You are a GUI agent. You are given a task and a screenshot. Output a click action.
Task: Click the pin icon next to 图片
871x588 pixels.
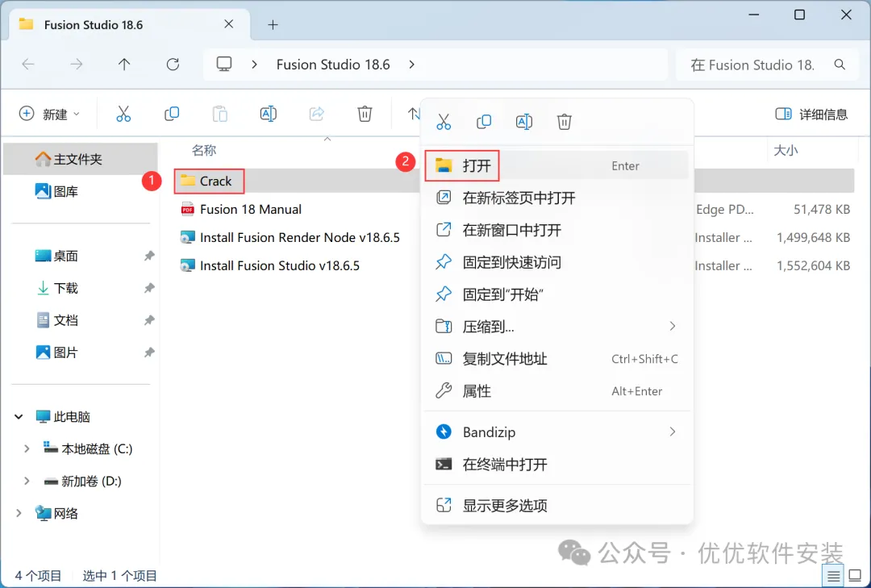tap(149, 352)
